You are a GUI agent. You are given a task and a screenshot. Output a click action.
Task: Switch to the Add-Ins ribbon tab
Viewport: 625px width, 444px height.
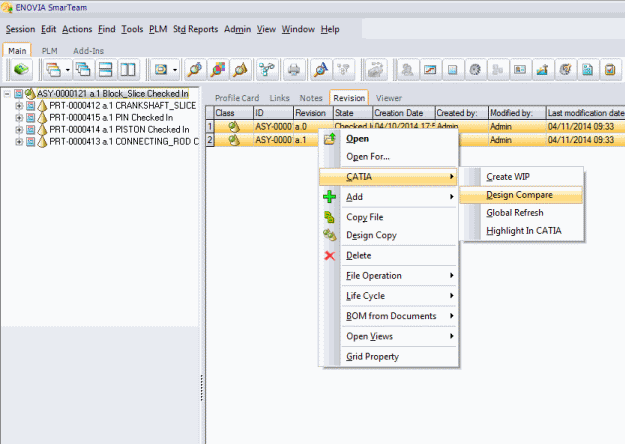88,51
